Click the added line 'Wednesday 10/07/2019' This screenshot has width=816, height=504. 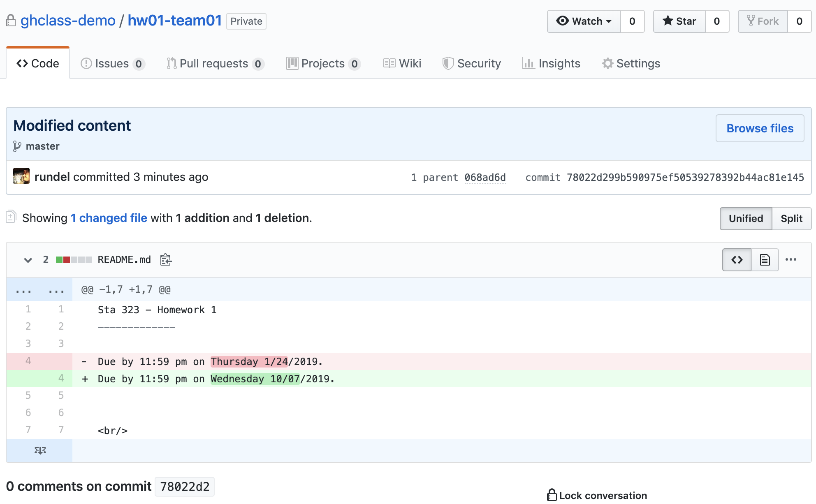coord(409,379)
